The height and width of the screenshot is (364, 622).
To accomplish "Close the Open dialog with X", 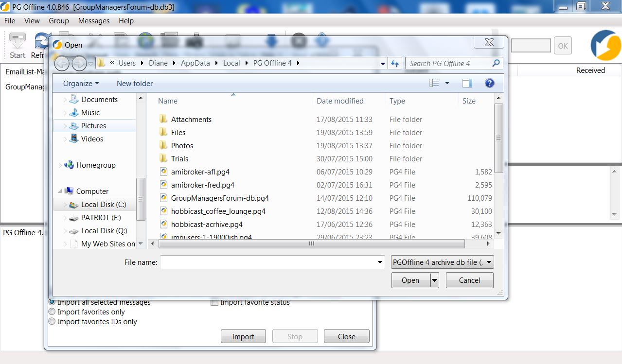I will pyautogui.click(x=489, y=43).
